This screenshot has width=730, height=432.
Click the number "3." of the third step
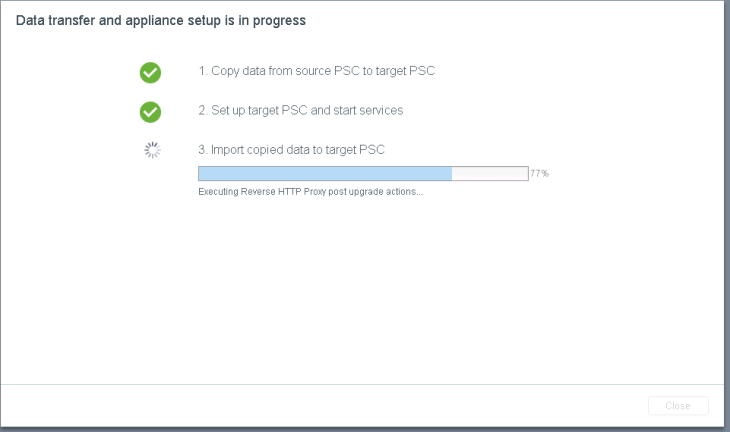tap(203, 149)
